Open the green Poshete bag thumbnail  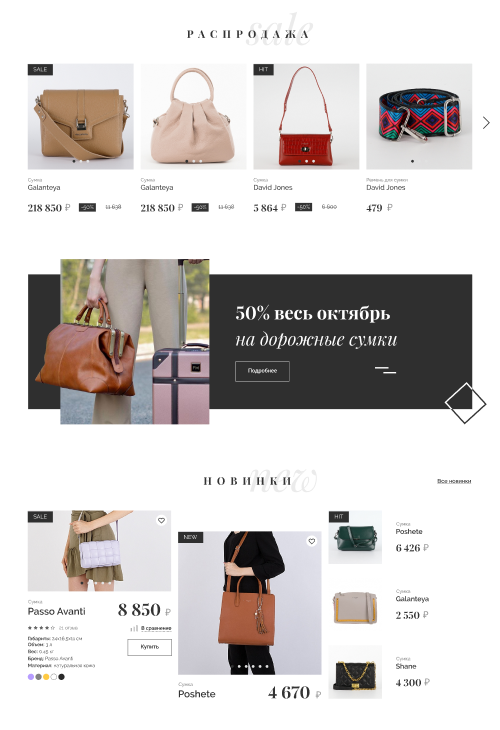pyautogui.click(x=355, y=537)
